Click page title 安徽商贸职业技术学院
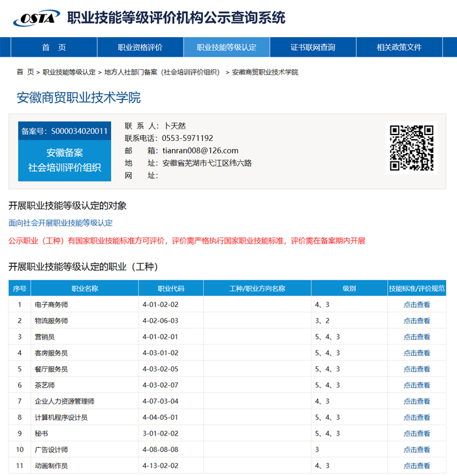This screenshot has width=457, height=476. coord(78,97)
